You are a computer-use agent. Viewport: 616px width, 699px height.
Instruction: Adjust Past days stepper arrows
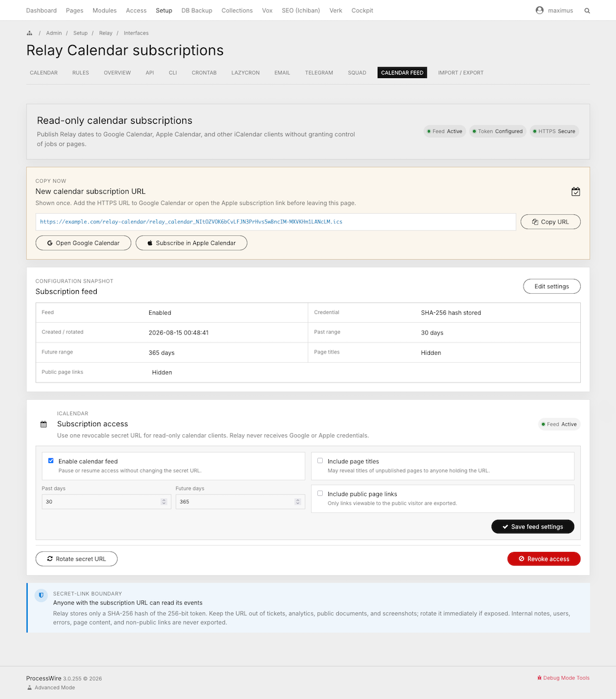click(x=164, y=501)
